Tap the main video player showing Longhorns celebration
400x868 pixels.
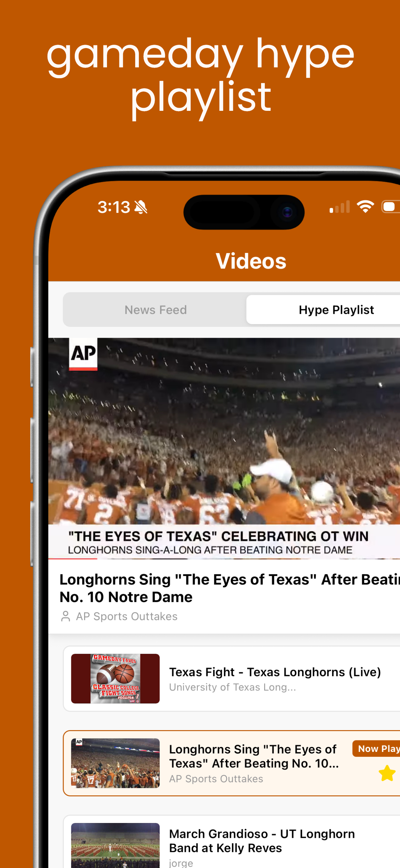(224, 448)
